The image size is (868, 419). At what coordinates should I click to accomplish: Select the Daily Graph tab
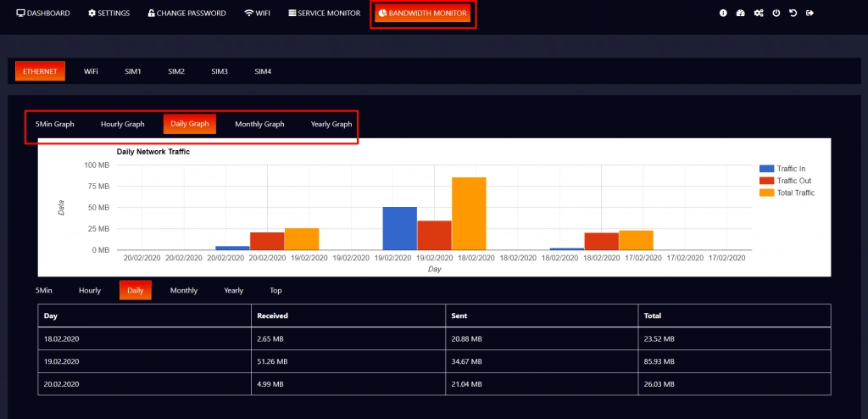(x=189, y=124)
